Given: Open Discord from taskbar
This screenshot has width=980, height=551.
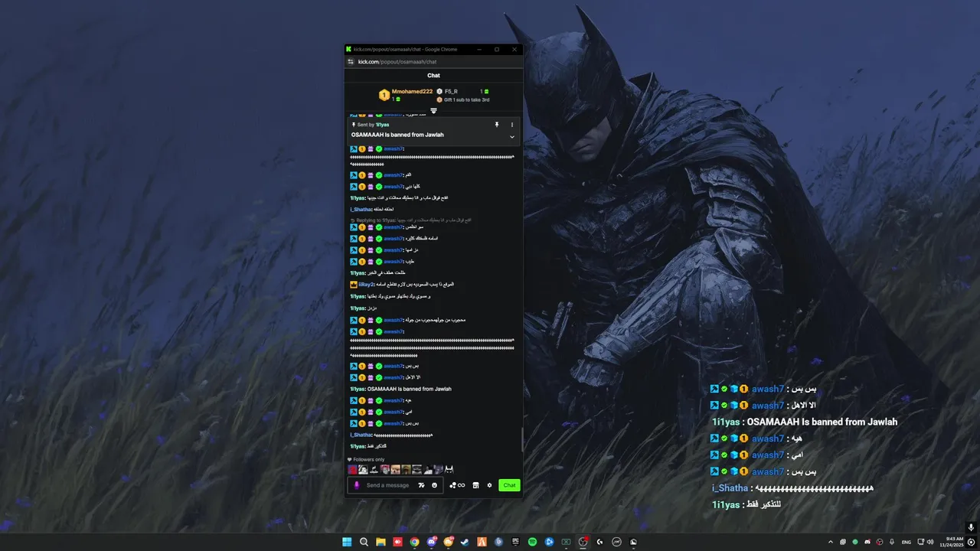Looking at the screenshot, I should tap(431, 542).
